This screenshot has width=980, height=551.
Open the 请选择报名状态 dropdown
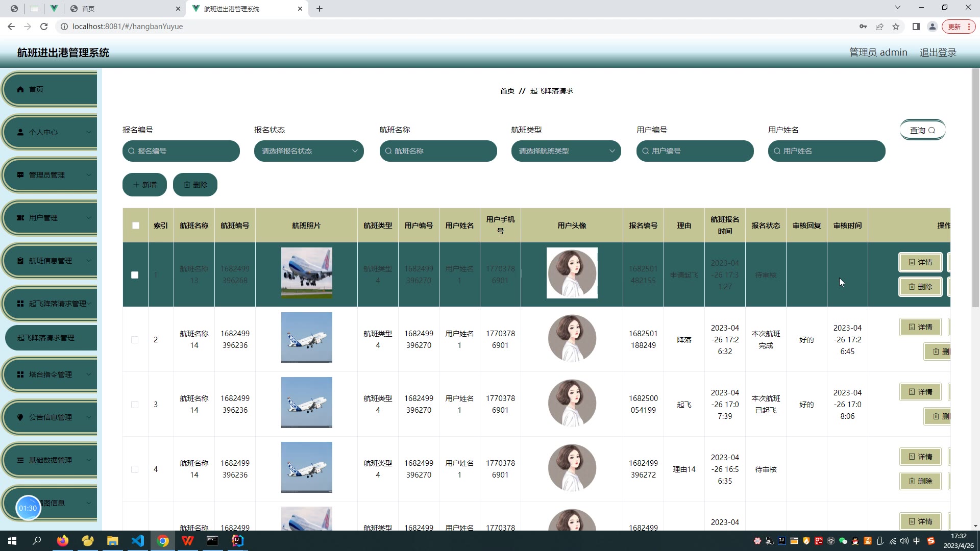coord(309,151)
